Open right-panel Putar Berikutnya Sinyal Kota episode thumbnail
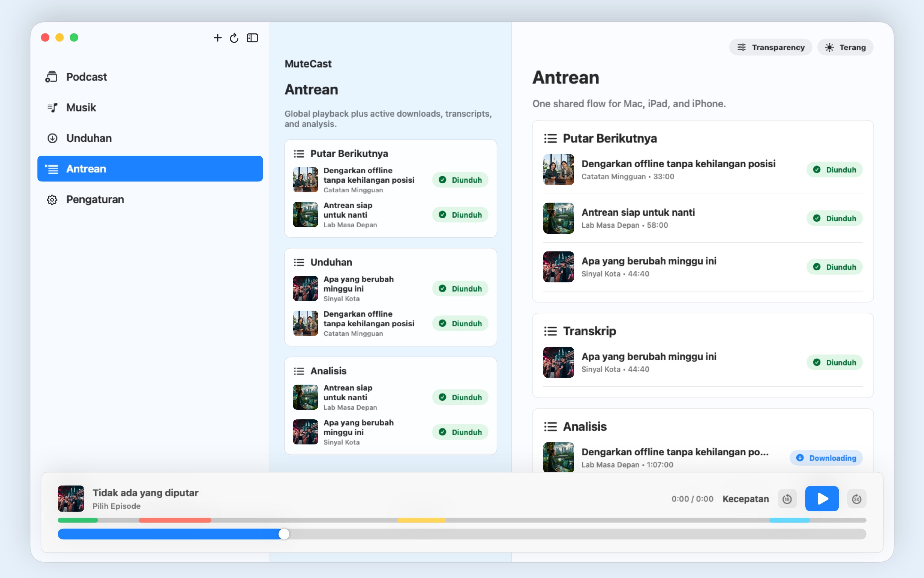Image resolution: width=924 pixels, height=578 pixels. (x=559, y=267)
